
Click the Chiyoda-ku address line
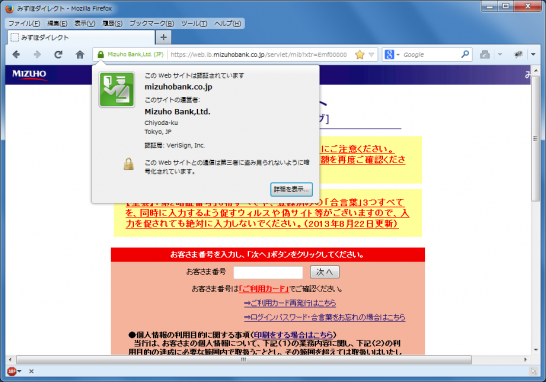point(161,123)
